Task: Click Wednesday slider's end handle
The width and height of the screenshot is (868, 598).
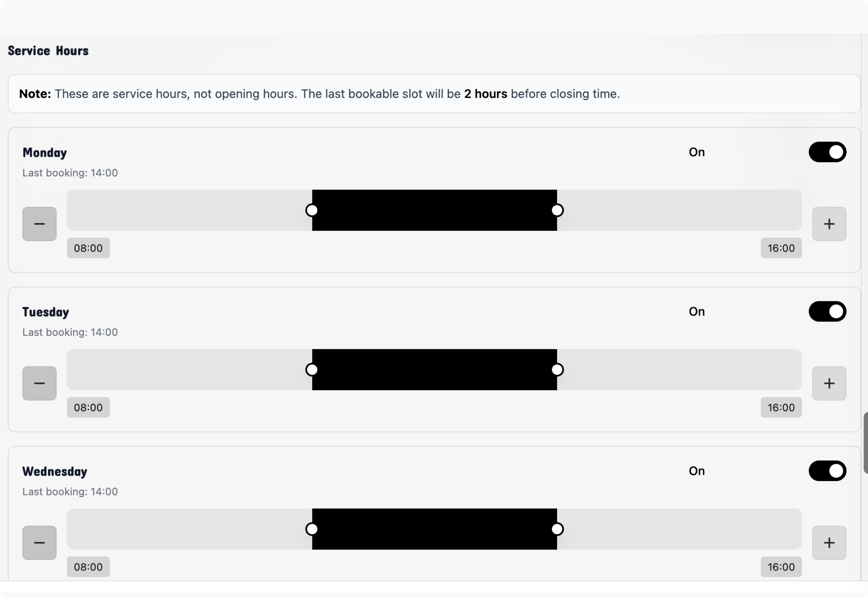Action: [x=557, y=529]
